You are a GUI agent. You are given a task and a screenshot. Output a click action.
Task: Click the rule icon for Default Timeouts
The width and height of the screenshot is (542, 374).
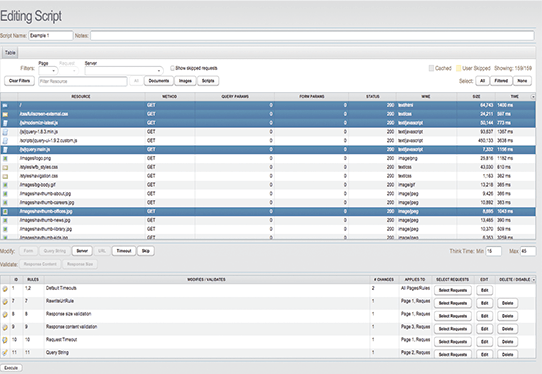[5, 289]
